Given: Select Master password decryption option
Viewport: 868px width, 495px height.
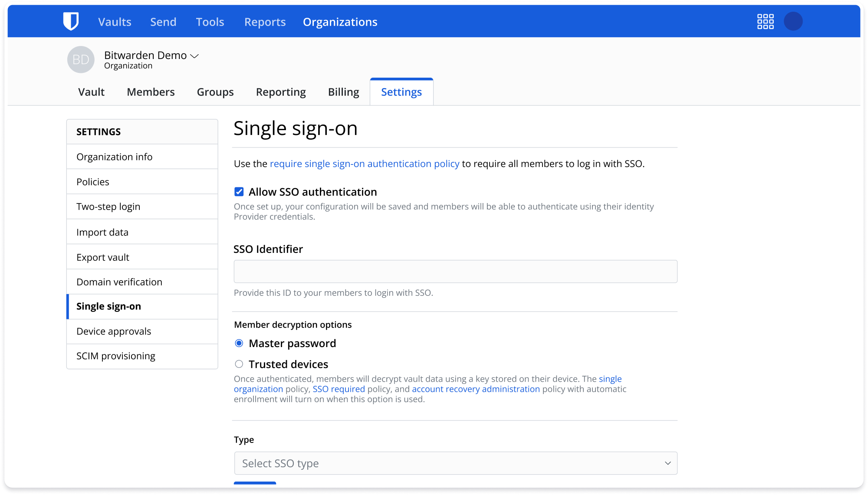Looking at the screenshot, I should 239,343.
